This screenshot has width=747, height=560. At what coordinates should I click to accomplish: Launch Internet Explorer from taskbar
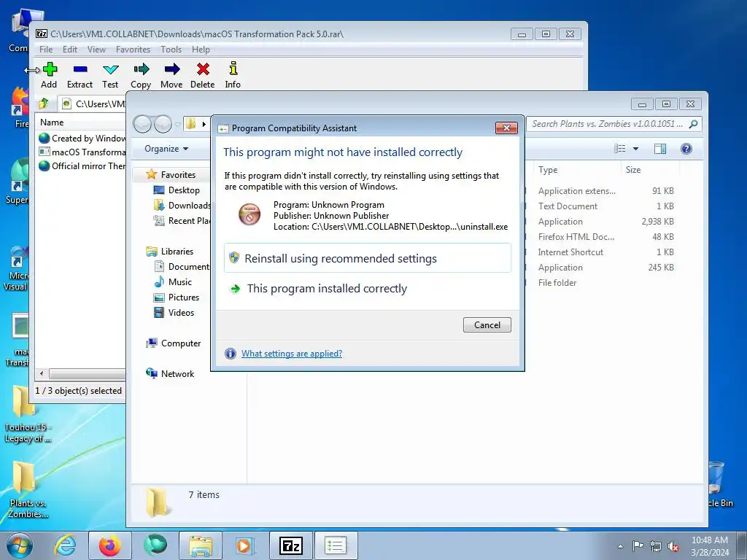point(65,545)
